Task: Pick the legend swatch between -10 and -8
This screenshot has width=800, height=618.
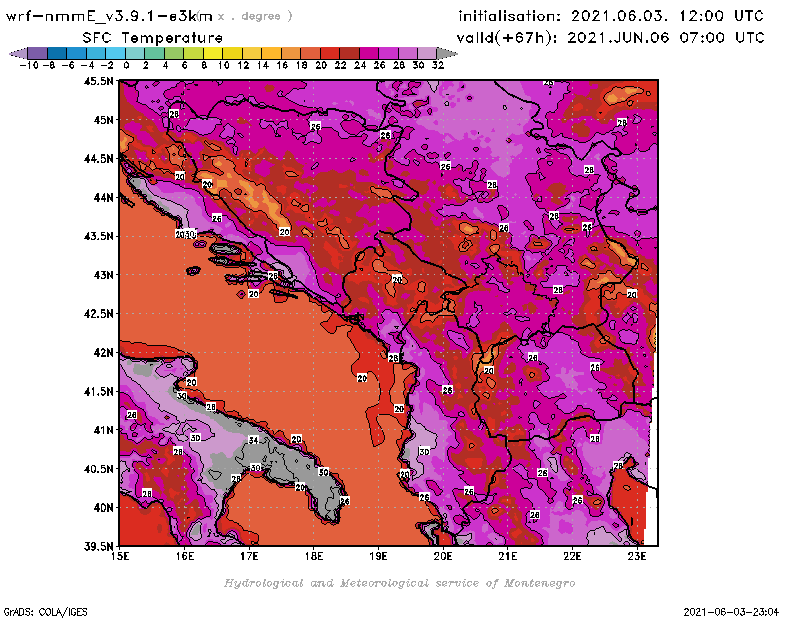Action: [x=38, y=53]
